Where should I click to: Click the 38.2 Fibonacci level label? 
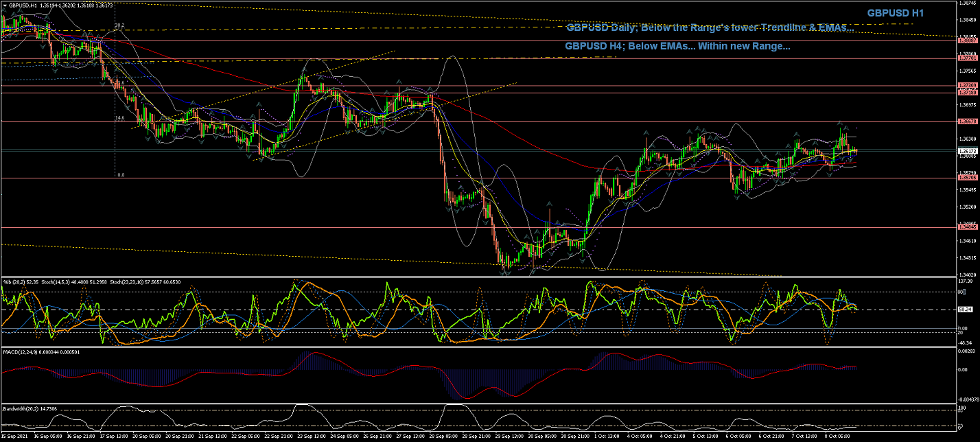(x=119, y=25)
